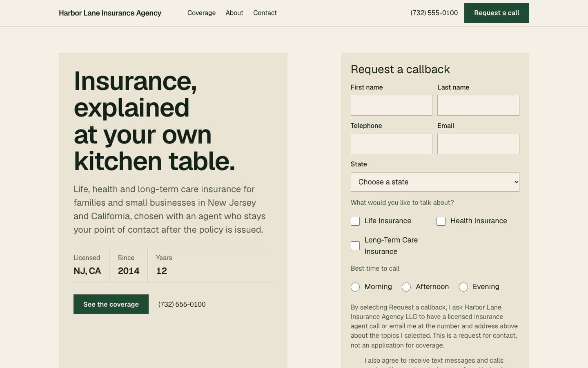Click the Years value 12

(x=161, y=271)
